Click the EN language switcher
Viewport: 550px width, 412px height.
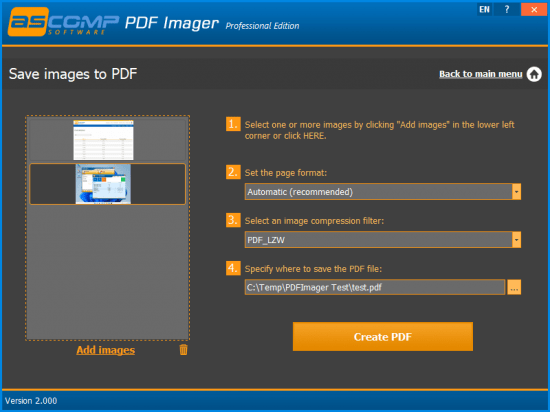[484, 9]
